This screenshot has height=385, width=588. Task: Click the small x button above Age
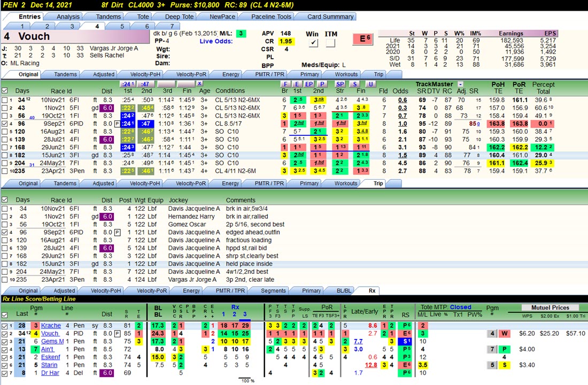pos(199,83)
